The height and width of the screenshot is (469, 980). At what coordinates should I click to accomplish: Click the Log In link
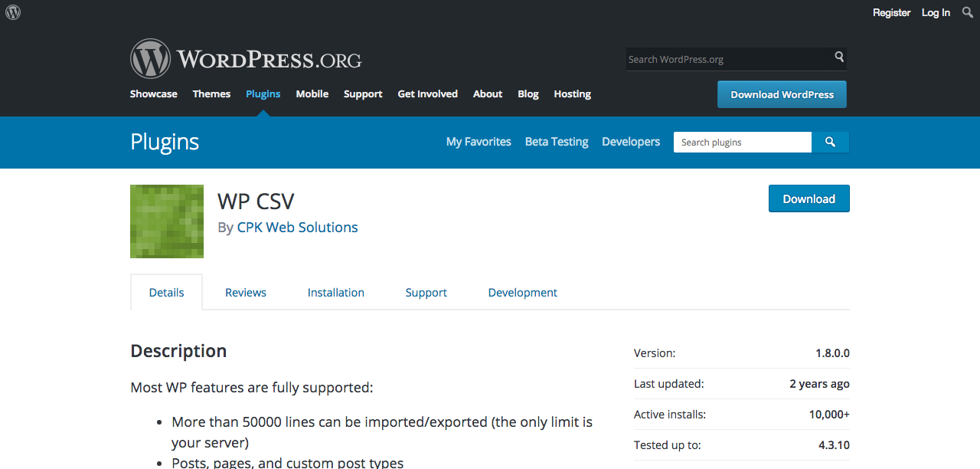point(936,12)
